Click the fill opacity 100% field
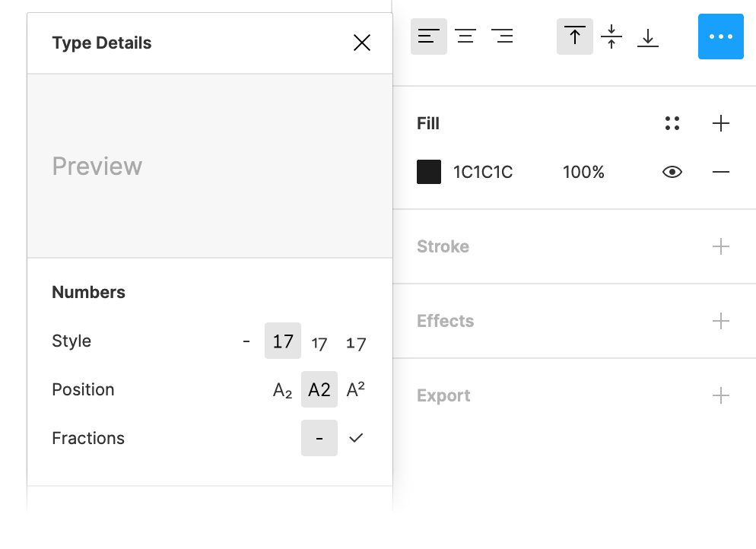The height and width of the screenshot is (549, 756). (x=583, y=173)
